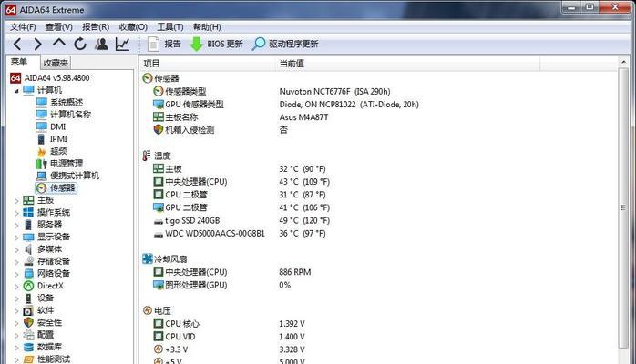Image resolution: width=636 pixels, height=364 pixels.
Task: Select the DMI tree item
Action: 51,126
